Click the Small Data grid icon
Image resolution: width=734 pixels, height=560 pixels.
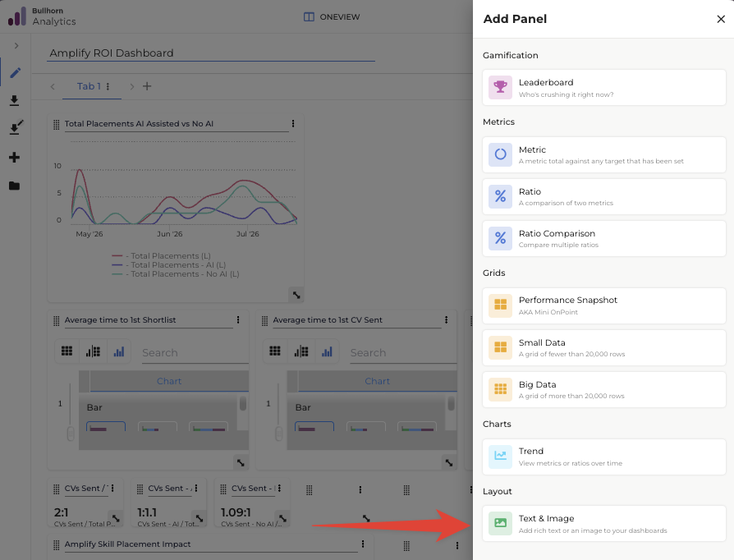click(500, 347)
